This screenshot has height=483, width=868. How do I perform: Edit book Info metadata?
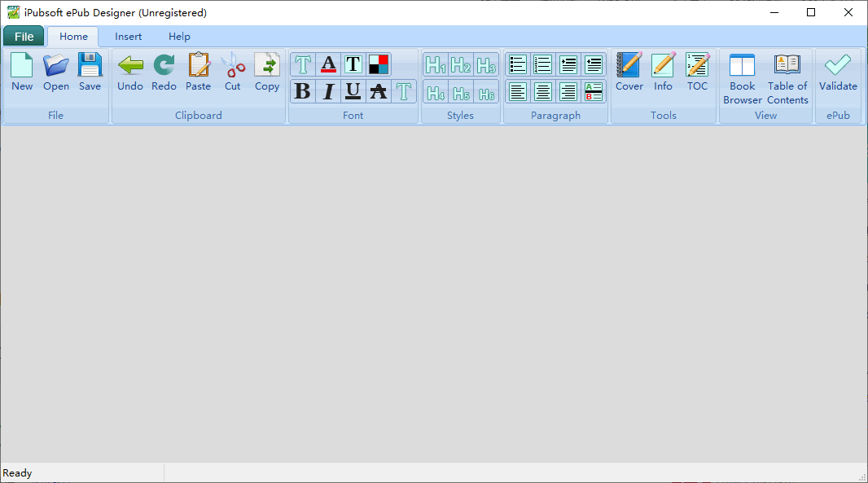(x=663, y=72)
